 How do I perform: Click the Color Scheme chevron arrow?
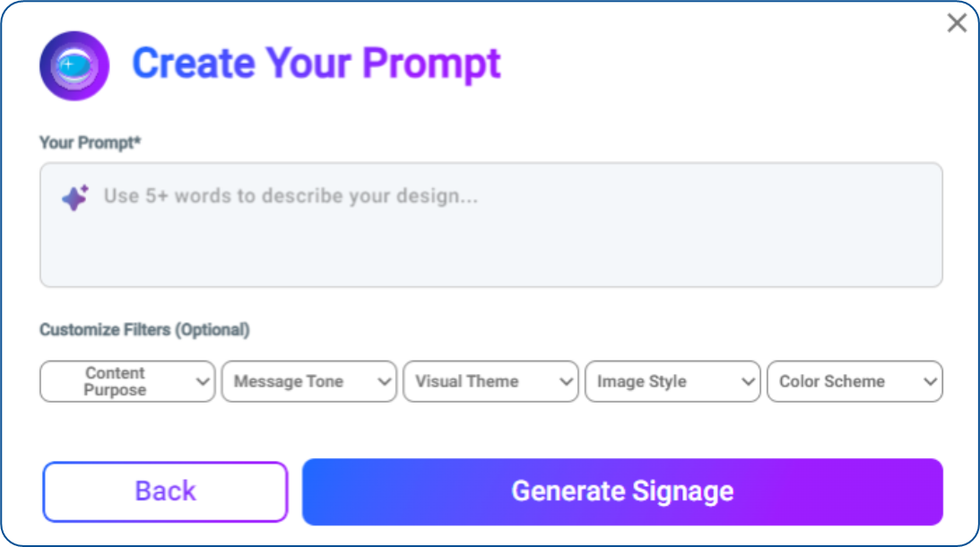(930, 381)
